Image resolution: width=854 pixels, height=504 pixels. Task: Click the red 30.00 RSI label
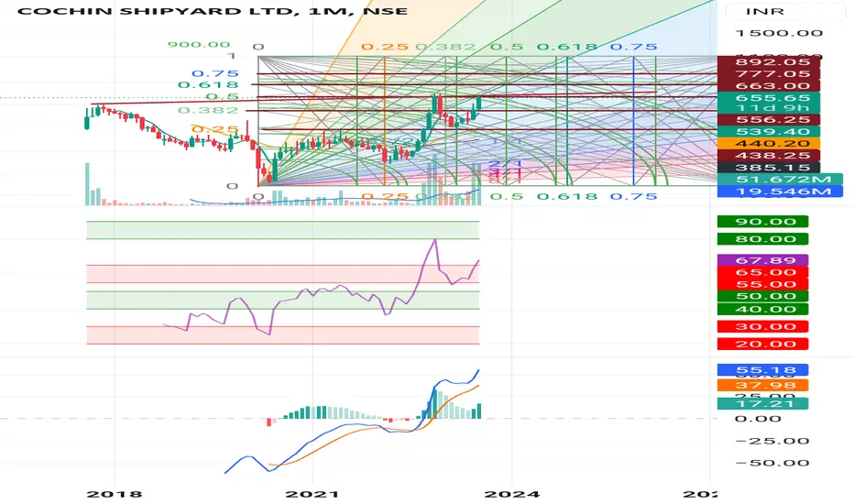tap(762, 327)
